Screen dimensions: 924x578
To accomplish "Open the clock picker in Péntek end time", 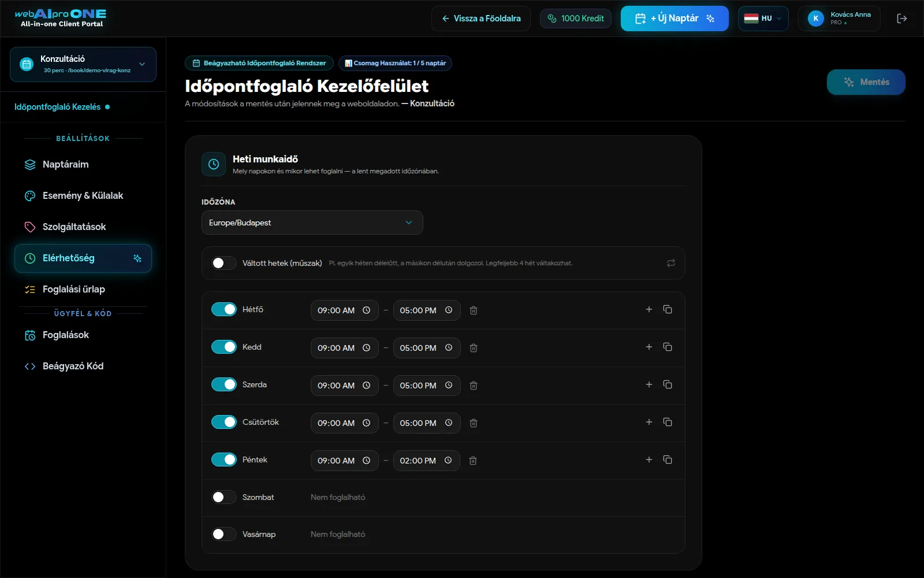I will tap(448, 461).
